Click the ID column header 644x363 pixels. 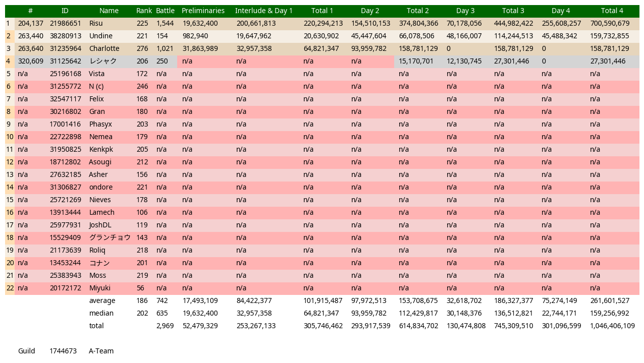(x=65, y=11)
